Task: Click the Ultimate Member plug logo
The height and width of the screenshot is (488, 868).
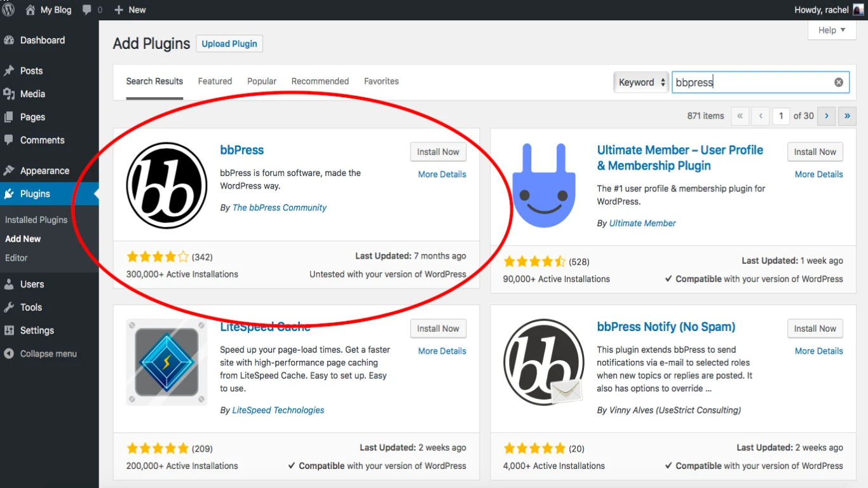Action: pos(544,185)
